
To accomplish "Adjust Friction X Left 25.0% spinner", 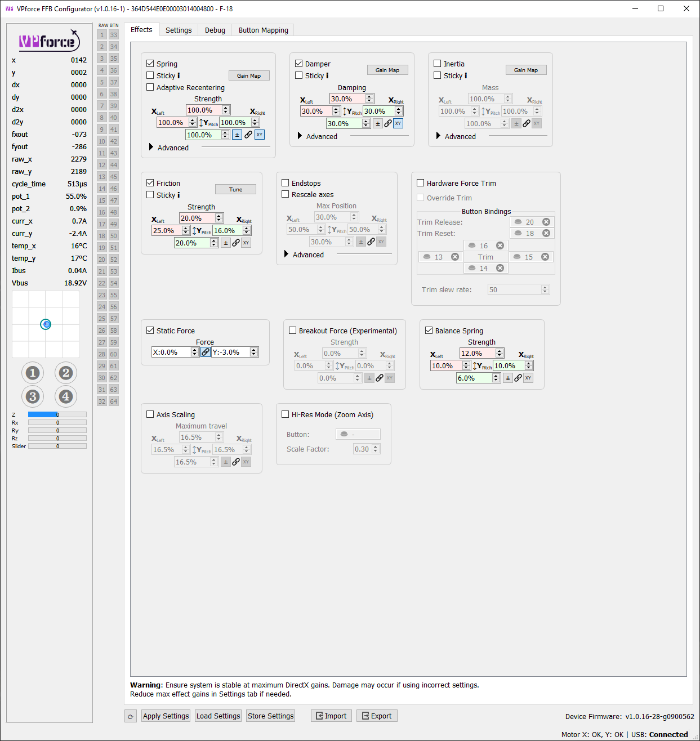I will [x=186, y=230].
